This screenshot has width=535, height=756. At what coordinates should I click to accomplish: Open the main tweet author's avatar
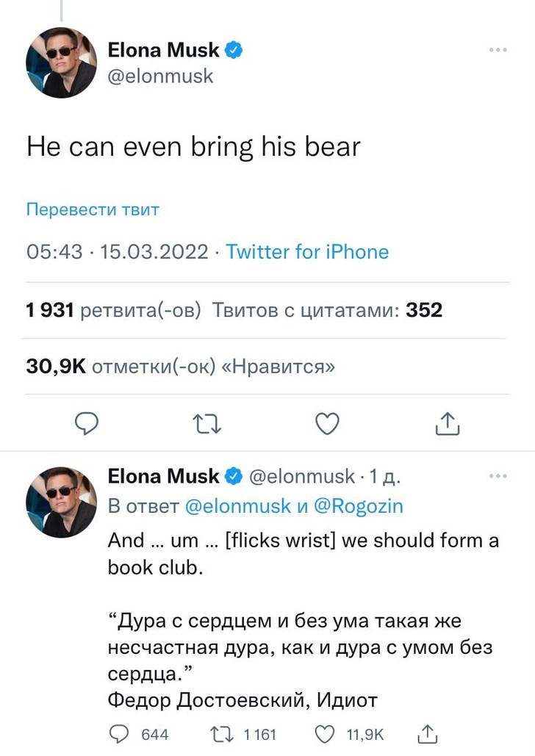(61, 62)
